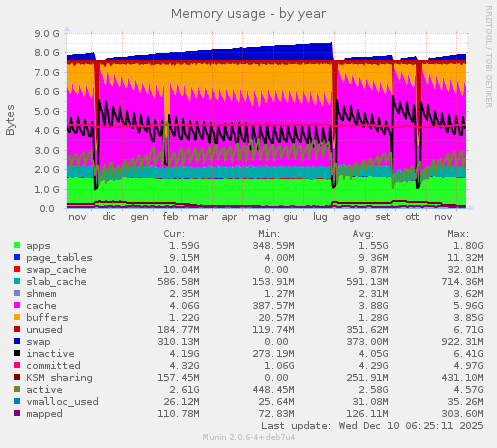This screenshot has width=497, height=448.
Task: Click the 'cache' legend label
Action: 41,306
